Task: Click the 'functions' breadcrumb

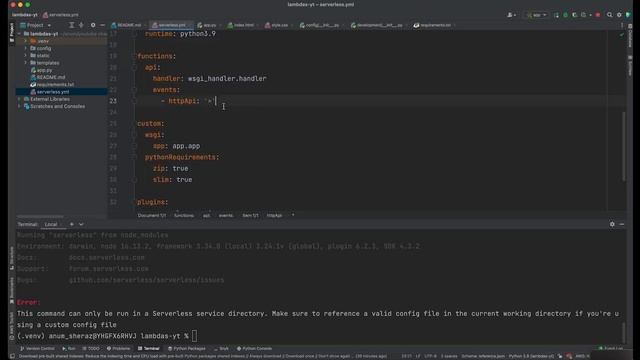Action: (184, 216)
